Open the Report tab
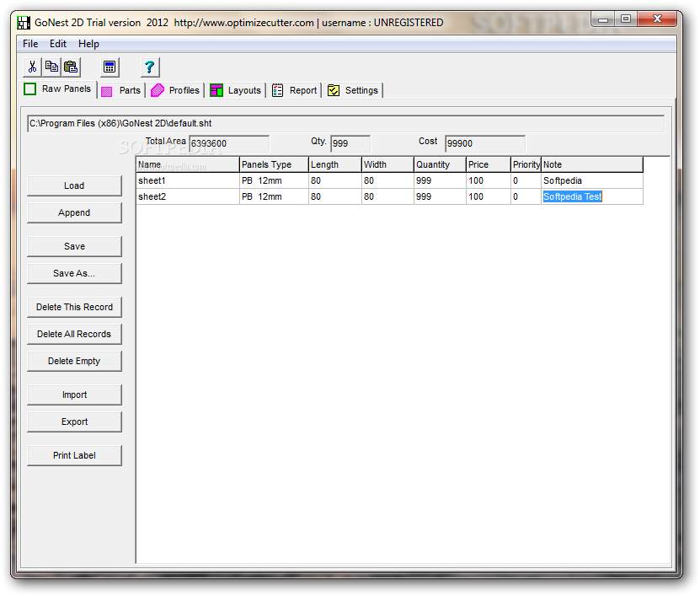The height and width of the screenshot is (596, 700). [295, 90]
